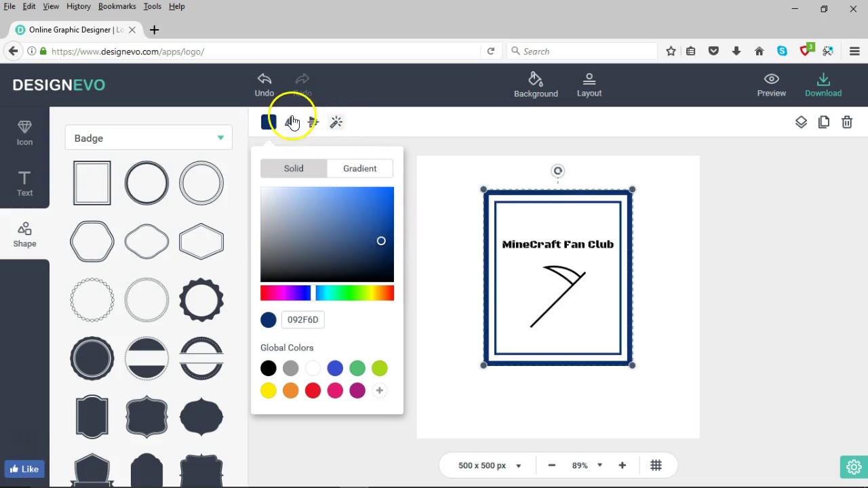Open the Help menu
This screenshot has height=488, width=868.
[x=176, y=6]
